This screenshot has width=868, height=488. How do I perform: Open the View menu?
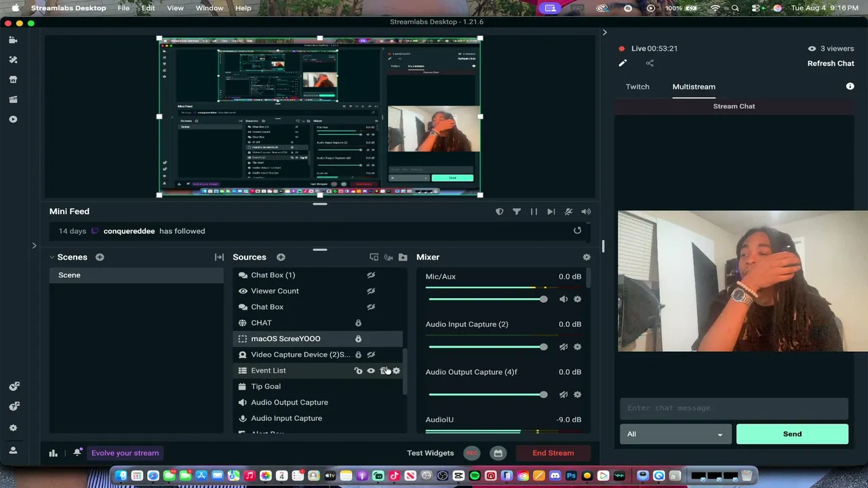(x=175, y=8)
